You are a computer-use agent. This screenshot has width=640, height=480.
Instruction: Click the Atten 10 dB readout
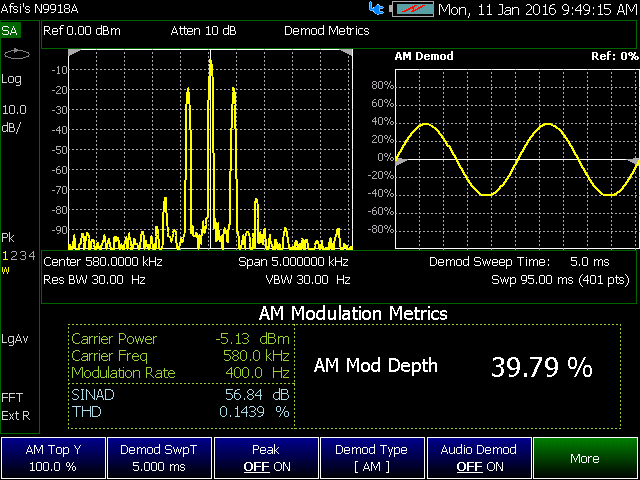tap(203, 31)
